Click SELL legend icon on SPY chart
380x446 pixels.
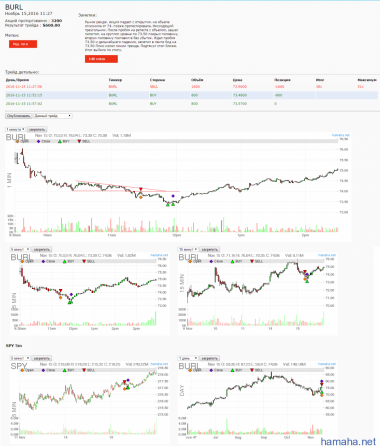coord(84,370)
